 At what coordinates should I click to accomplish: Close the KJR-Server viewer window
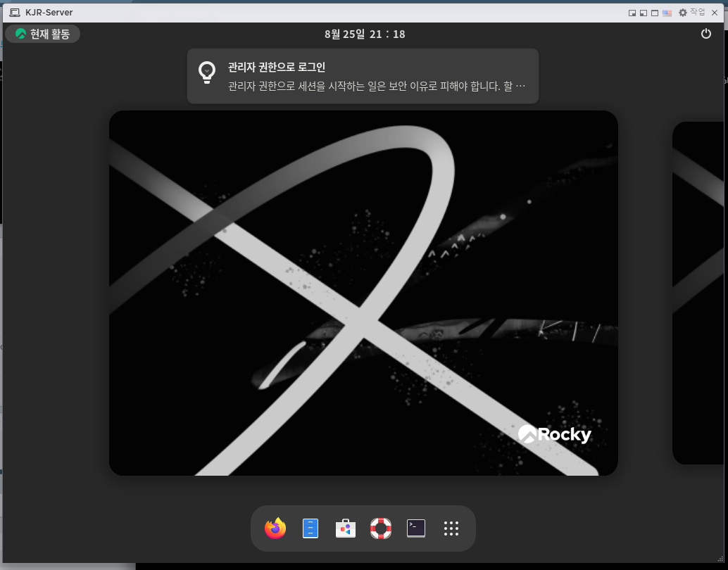pos(715,13)
